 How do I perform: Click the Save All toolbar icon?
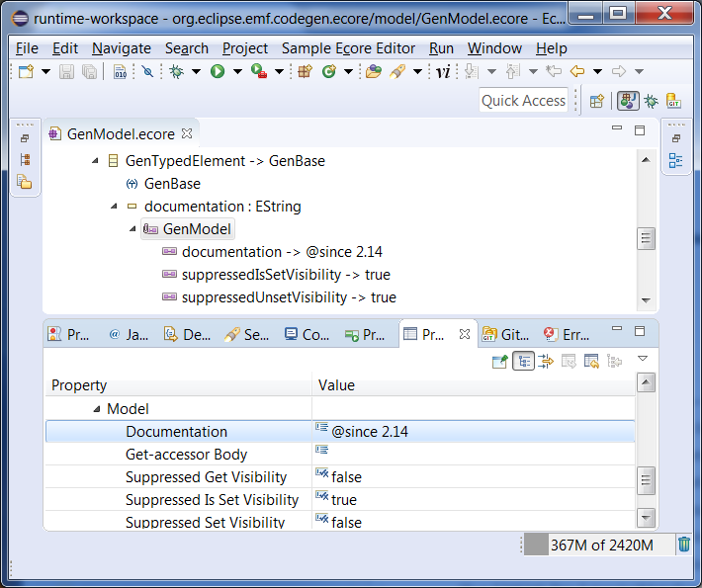[x=90, y=71]
